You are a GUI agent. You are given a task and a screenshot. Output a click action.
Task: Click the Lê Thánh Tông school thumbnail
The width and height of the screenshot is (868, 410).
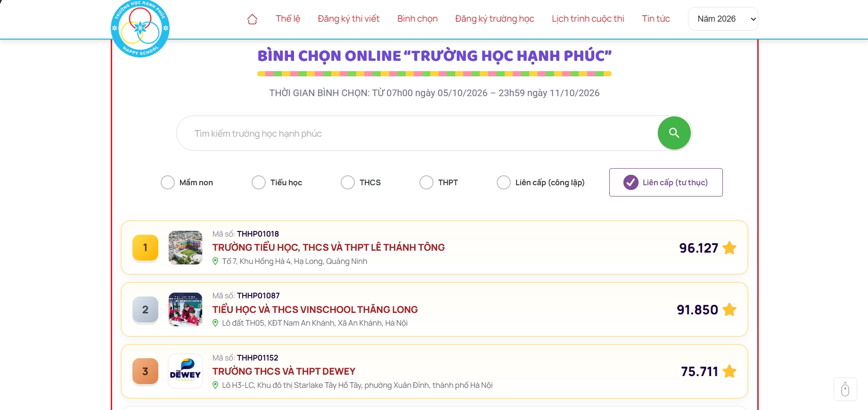pos(185,247)
